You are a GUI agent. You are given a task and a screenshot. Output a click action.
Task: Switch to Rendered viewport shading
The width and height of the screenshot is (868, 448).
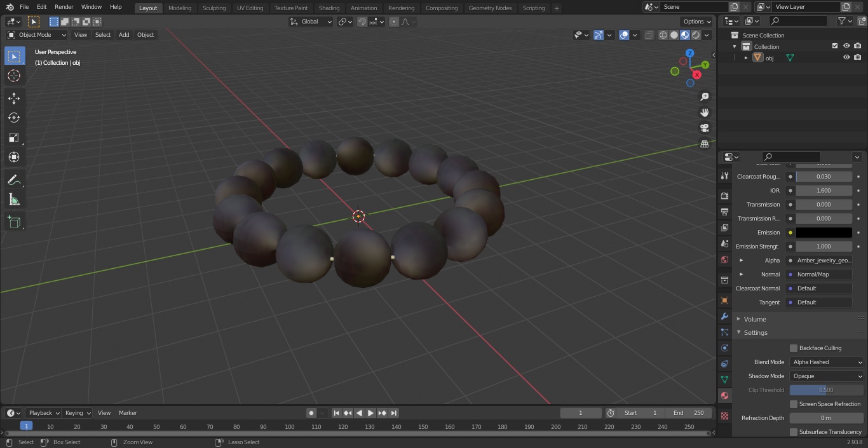click(696, 35)
